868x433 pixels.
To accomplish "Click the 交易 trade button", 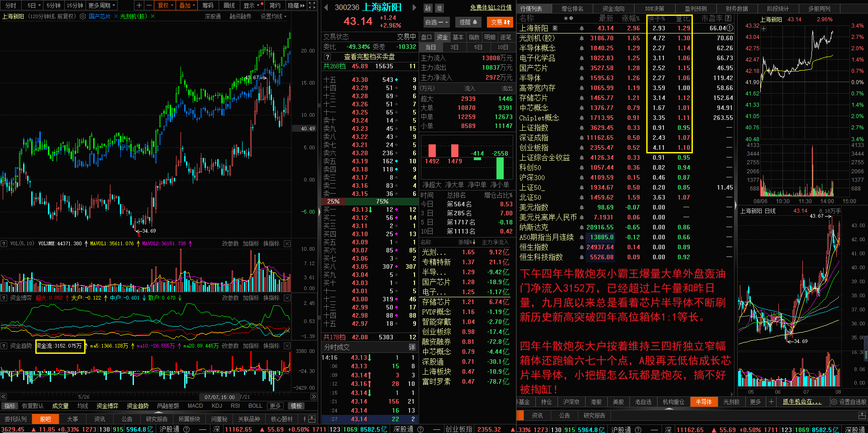I will (500, 22).
